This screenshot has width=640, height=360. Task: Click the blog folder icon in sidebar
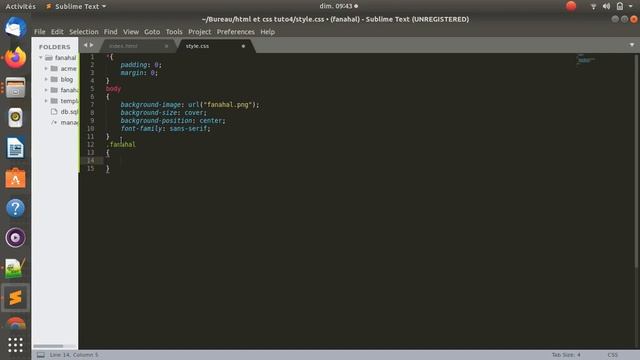point(54,79)
